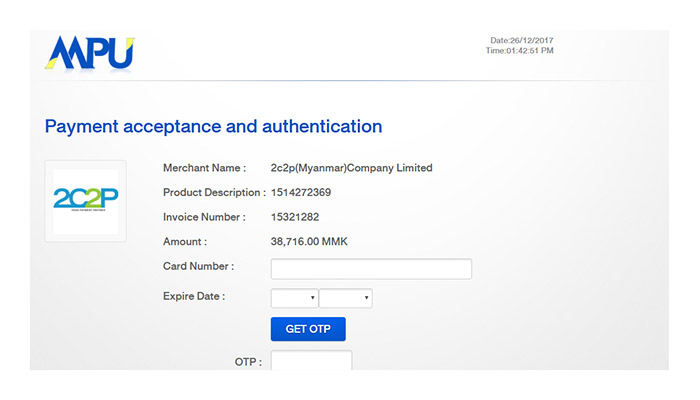Click the Merchant Name label
The width and height of the screenshot is (700, 400).
[x=204, y=168]
